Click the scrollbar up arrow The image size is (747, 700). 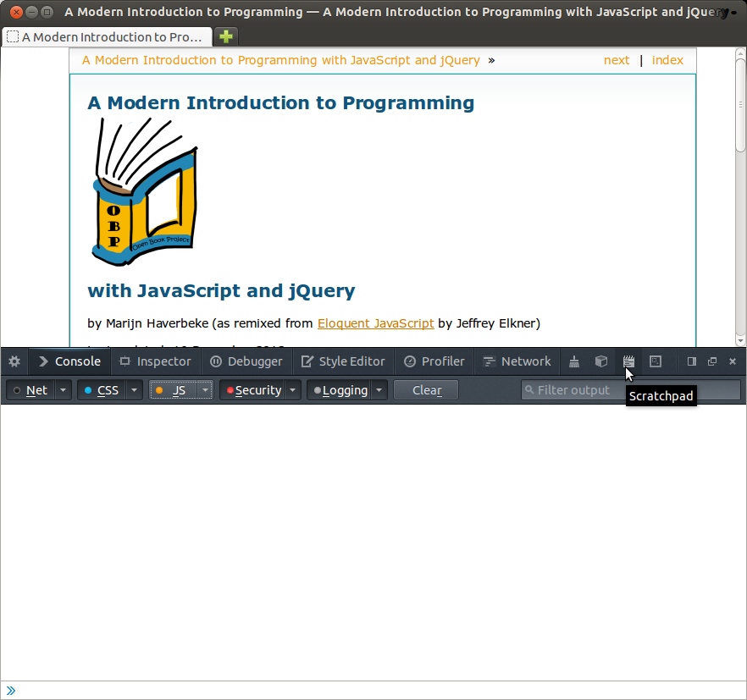pyautogui.click(x=740, y=52)
